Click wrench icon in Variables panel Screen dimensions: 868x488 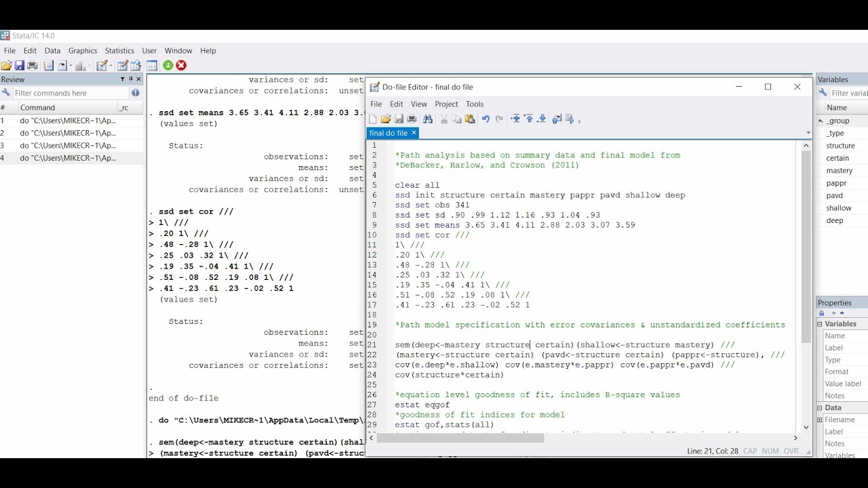point(823,93)
